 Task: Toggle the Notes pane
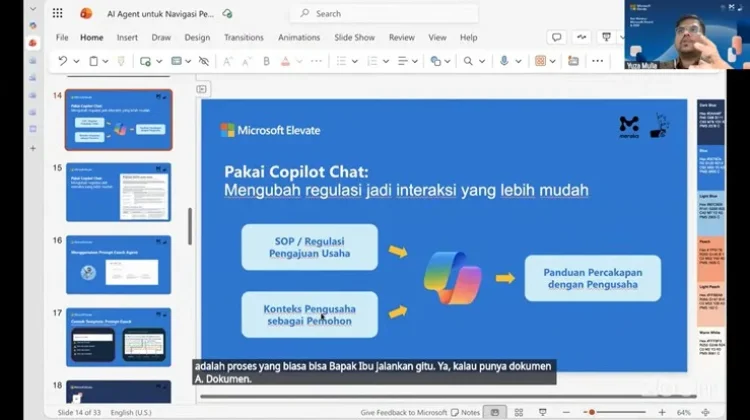pos(465,412)
